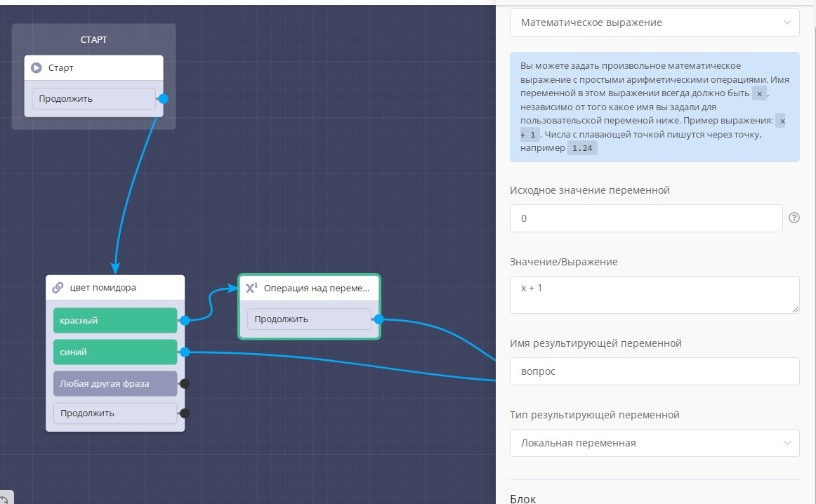
Task: Click Любая другая фраза option
Action: (115, 383)
